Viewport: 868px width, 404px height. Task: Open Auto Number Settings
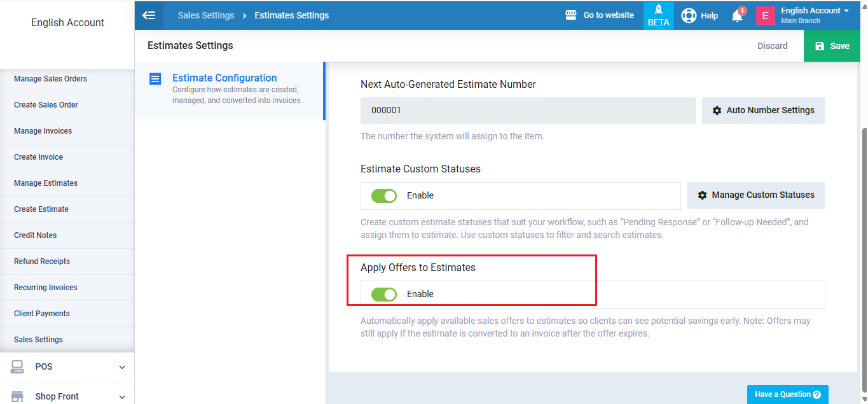pos(763,111)
